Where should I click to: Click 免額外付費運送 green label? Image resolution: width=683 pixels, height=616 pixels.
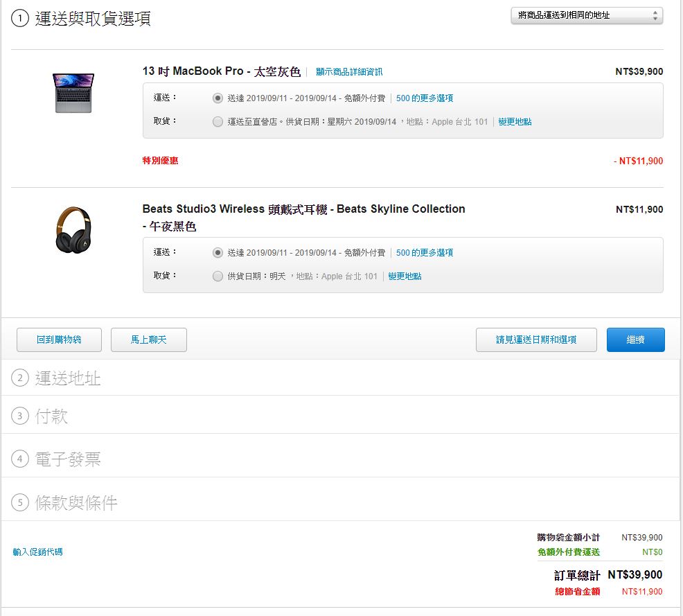click(x=569, y=552)
